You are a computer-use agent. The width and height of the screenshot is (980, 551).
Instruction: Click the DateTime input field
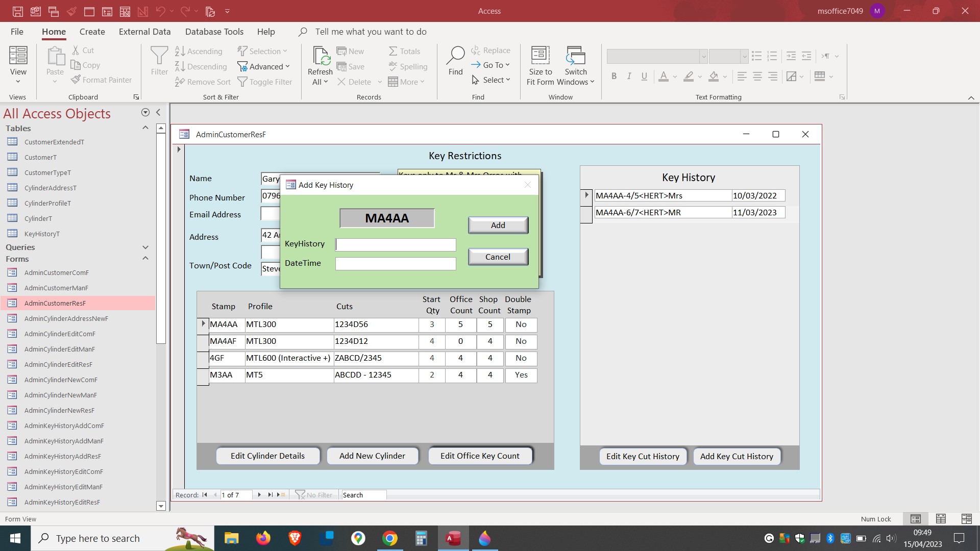point(396,264)
